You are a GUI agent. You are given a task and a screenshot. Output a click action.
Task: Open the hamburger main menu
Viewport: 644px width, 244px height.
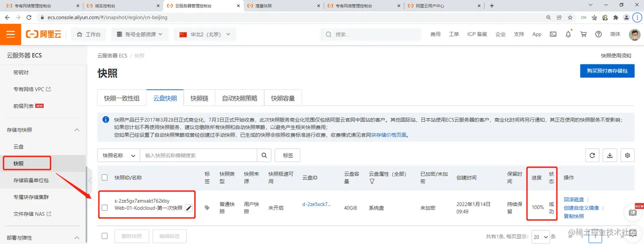(11, 35)
